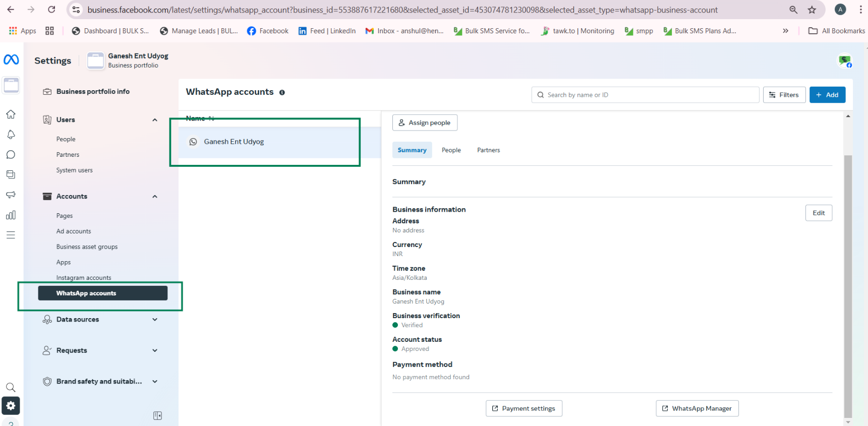Open the All Bookmarks folder
This screenshot has height=426, width=868.
836,31
